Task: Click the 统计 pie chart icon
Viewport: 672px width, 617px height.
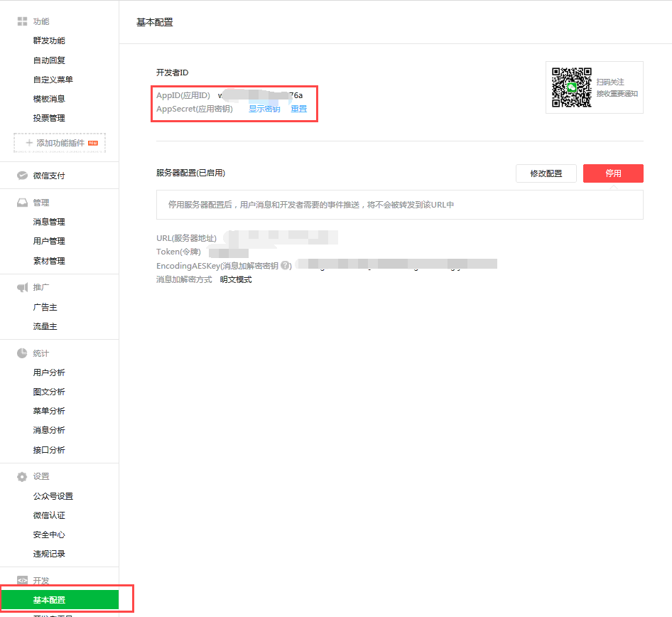Action: [x=22, y=353]
